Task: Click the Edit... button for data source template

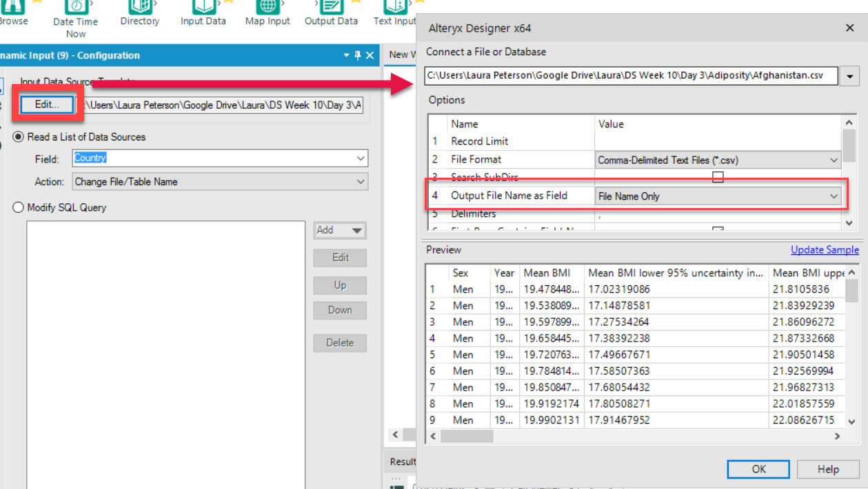Action: tap(47, 105)
